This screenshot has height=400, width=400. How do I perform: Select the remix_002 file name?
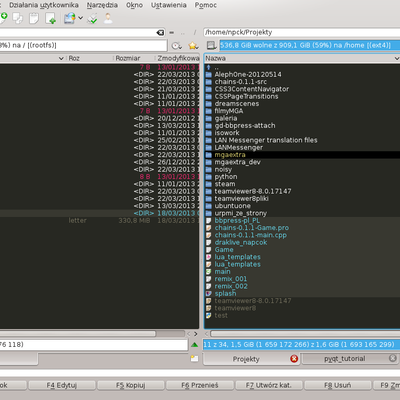pos(231,286)
